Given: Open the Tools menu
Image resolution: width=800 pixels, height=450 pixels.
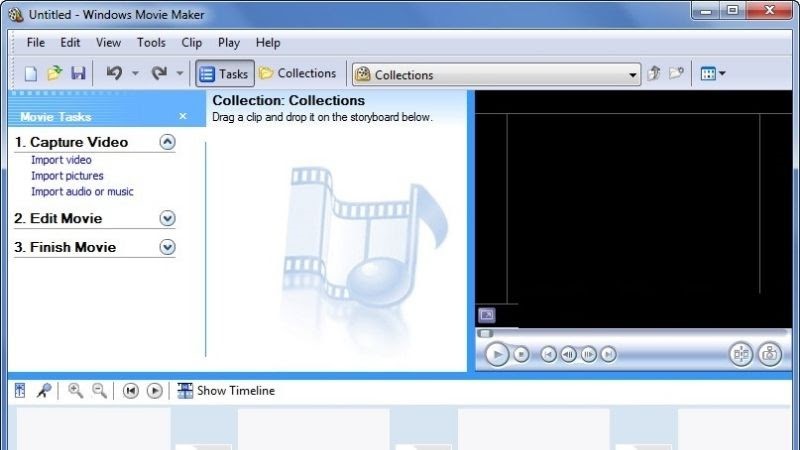Looking at the screenshot, I should (151, 43).
